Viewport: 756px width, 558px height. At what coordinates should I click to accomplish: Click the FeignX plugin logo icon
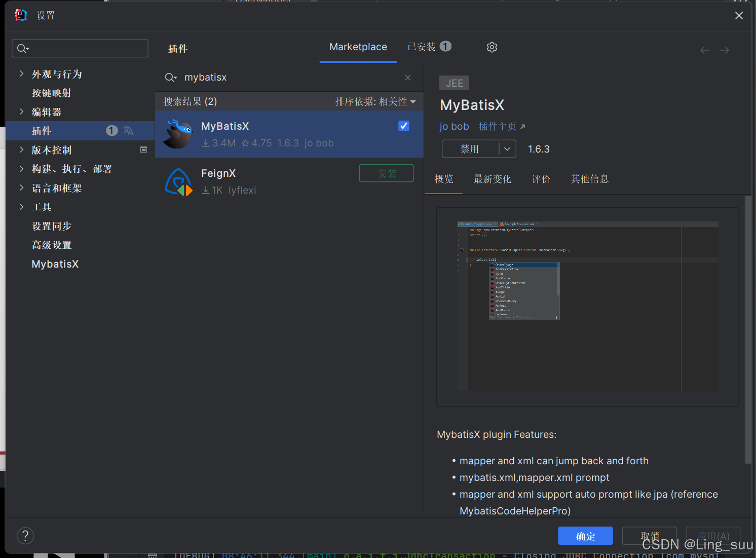point(178,181)
